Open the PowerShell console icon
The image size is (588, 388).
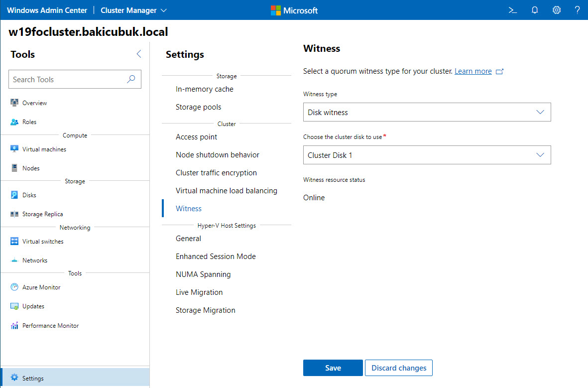click(x=513, y=10)
